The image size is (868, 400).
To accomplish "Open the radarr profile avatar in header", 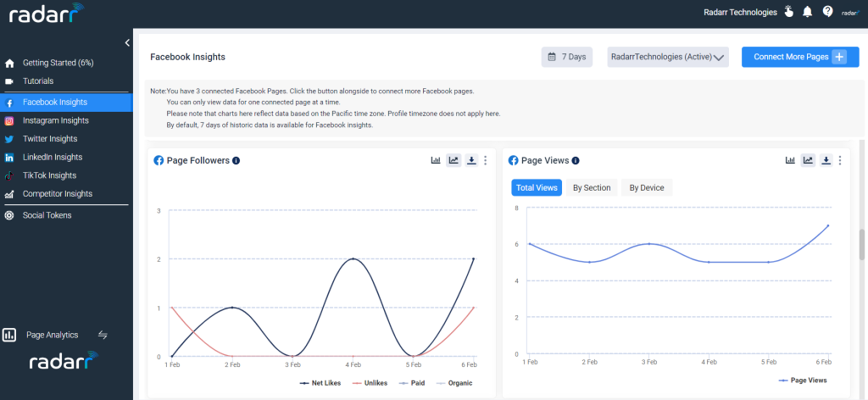I will tap(850, 12).
